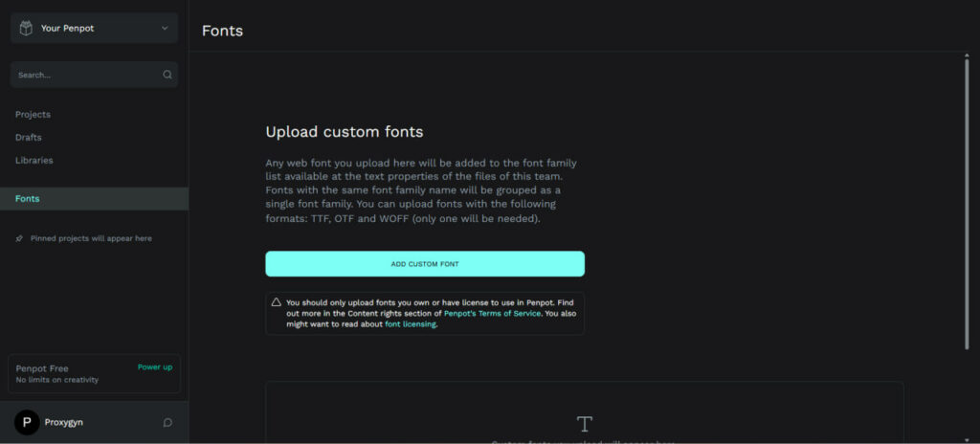Image resolution: width=980 pixels, height=444 pixels.
Task: Click the Power up link
Action: click(155, 367)
